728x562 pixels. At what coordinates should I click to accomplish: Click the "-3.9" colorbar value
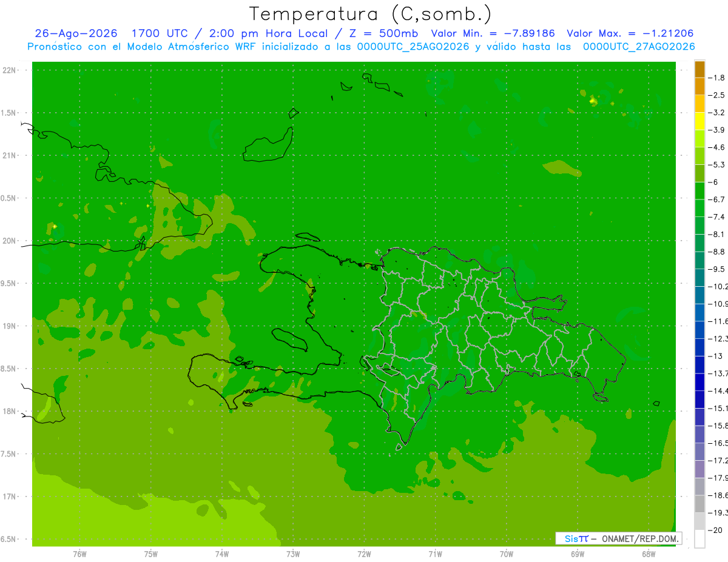[716, 130]
